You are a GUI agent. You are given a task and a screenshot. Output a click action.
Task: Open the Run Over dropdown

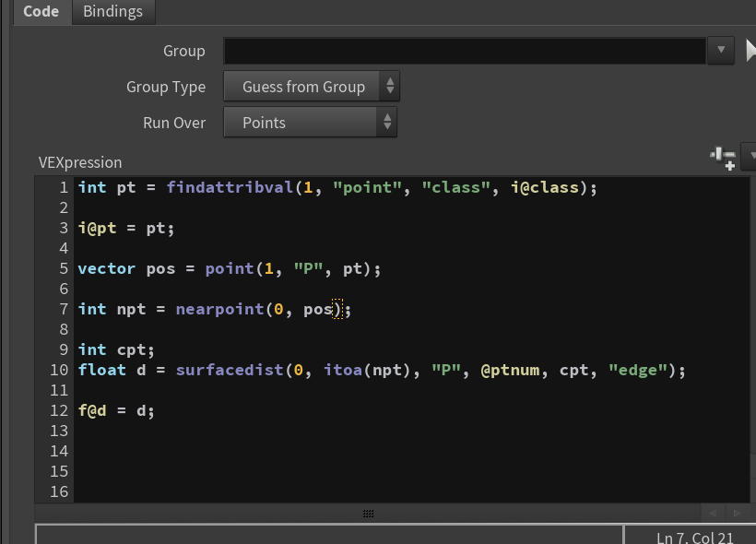click(310, 122)
